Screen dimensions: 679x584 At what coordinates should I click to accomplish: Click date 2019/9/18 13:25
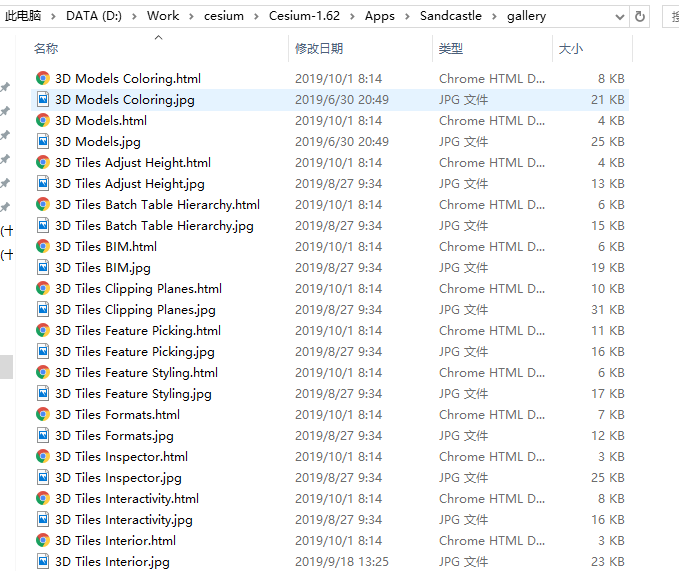click(x=342, y=561)
